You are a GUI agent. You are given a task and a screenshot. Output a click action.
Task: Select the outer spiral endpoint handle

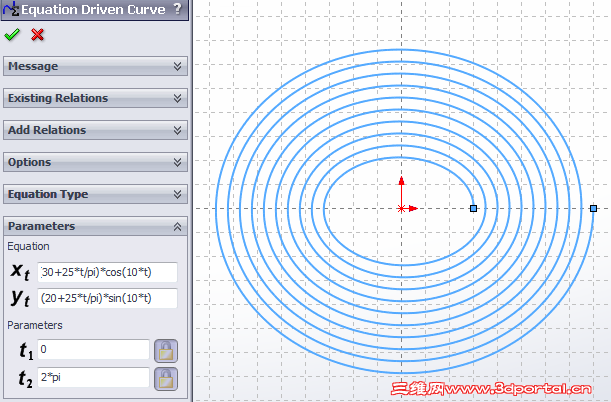point(593,208)
